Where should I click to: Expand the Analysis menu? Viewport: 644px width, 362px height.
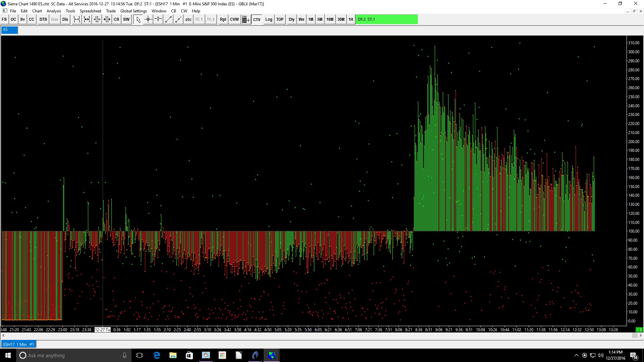(54, 11)
